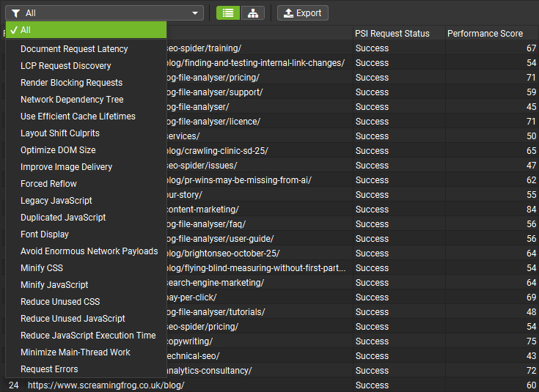The height and width of the screenshot is (392, 539).
Task: Click search-engine-marketing/ URL
Action: [260, 282]
